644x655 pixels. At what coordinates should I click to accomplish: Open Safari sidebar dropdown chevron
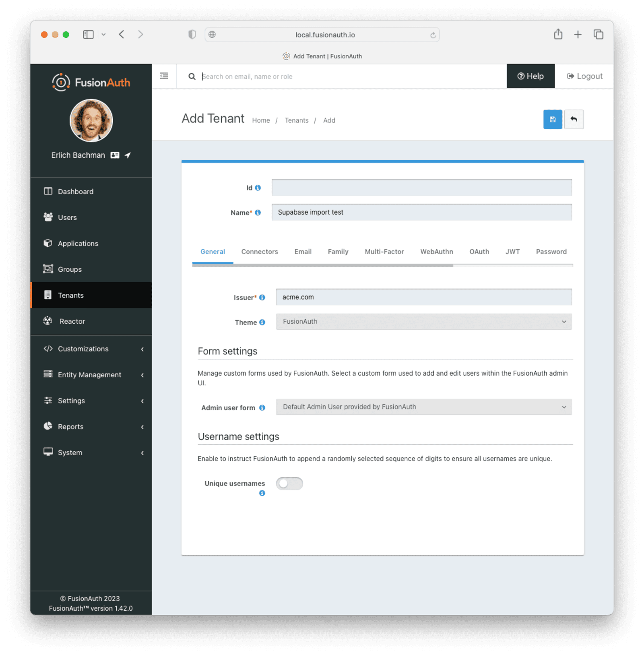tap(103, 35)
